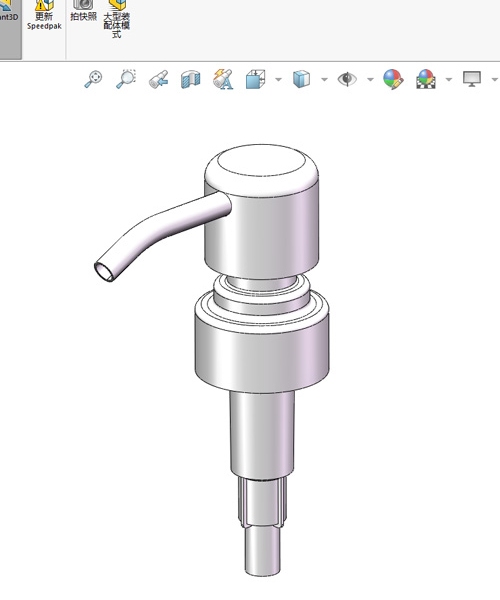Toggle Large Assembly Mode (大型装配体模式)

(x=117, y=19)
